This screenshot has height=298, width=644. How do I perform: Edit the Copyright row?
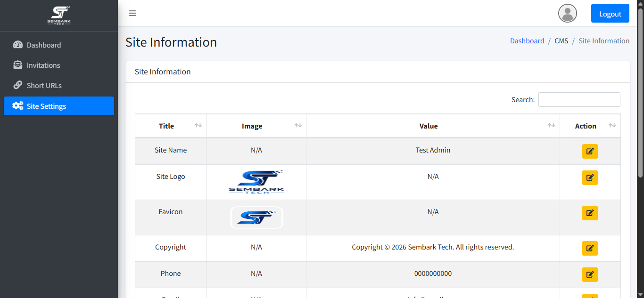[590, 248]
